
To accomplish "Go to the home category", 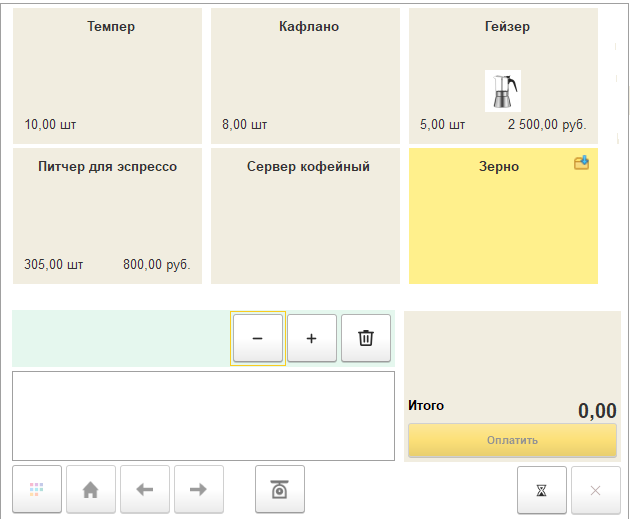I will click(91, 489).
